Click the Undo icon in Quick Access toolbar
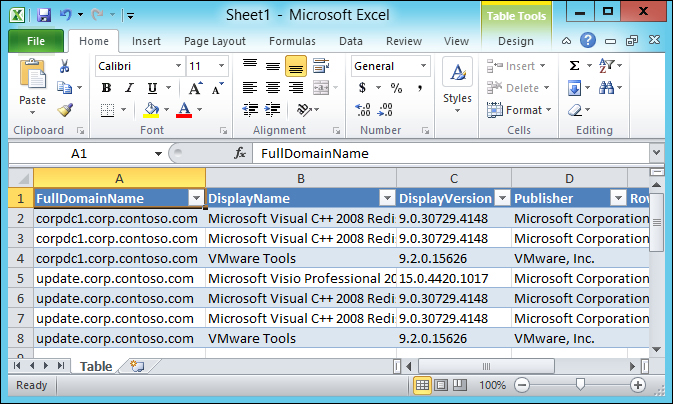The image size is (673, 404). point(66,15)
